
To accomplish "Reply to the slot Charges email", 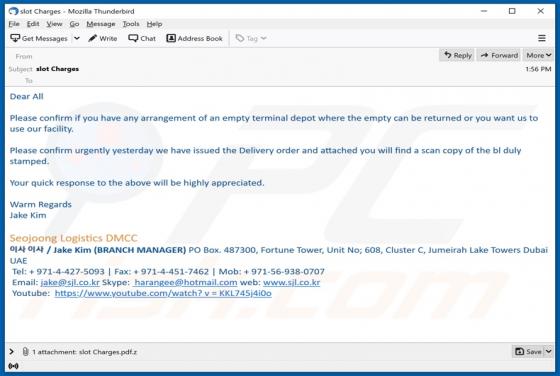I will tap(457, 55).
